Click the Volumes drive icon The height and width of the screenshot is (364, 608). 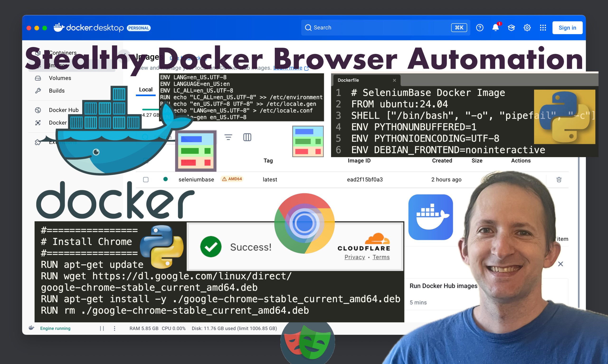(38, 78)
